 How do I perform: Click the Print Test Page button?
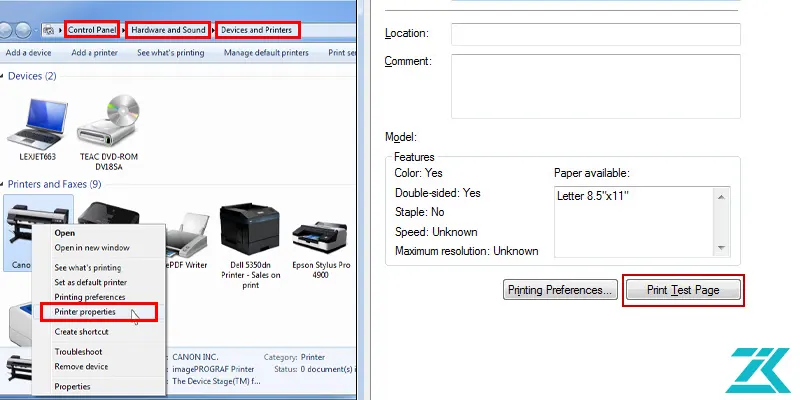683,290
